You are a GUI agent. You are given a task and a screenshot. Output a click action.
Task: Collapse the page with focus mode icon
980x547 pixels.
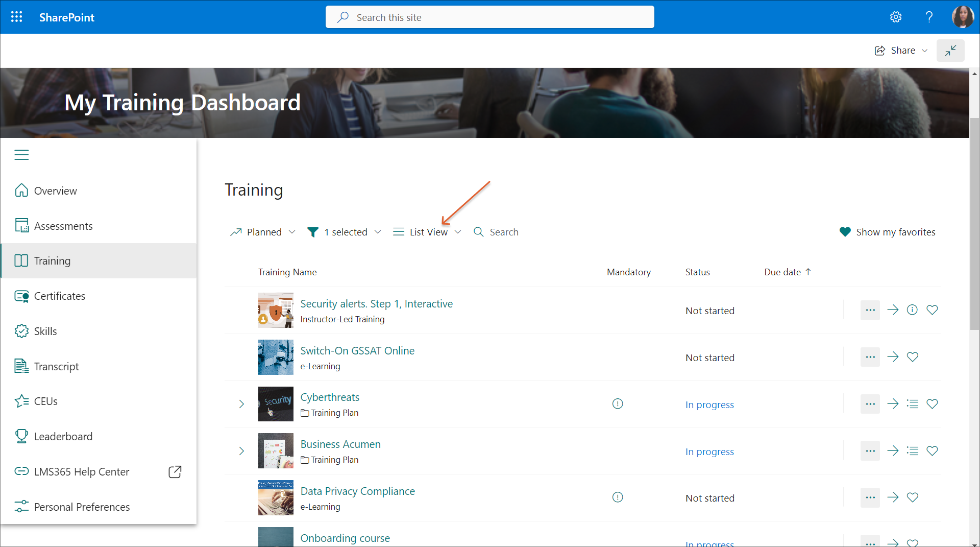click(x=950, y=51)
